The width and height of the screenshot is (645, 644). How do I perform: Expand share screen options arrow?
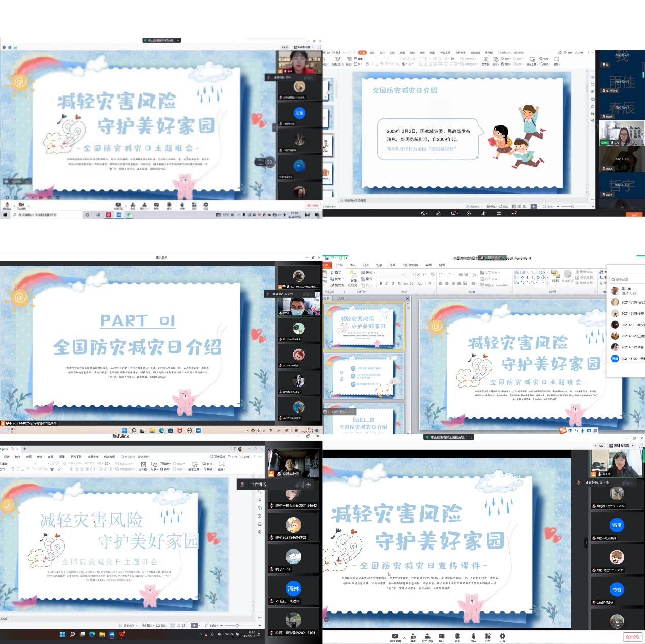tap(404, 637)
